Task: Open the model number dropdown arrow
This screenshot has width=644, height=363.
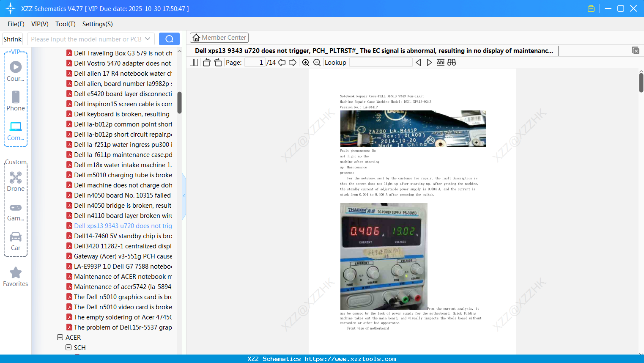Action: 148,39
